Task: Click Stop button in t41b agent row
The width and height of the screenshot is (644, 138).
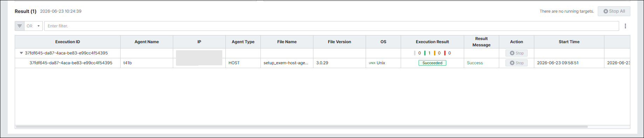Action: 516,63
